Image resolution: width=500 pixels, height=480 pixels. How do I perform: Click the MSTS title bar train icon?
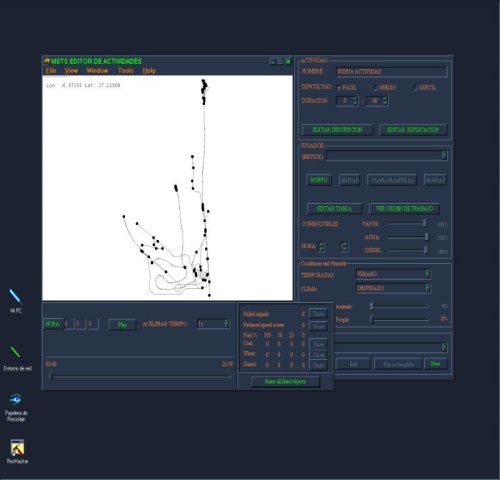(x=47, y=61)
